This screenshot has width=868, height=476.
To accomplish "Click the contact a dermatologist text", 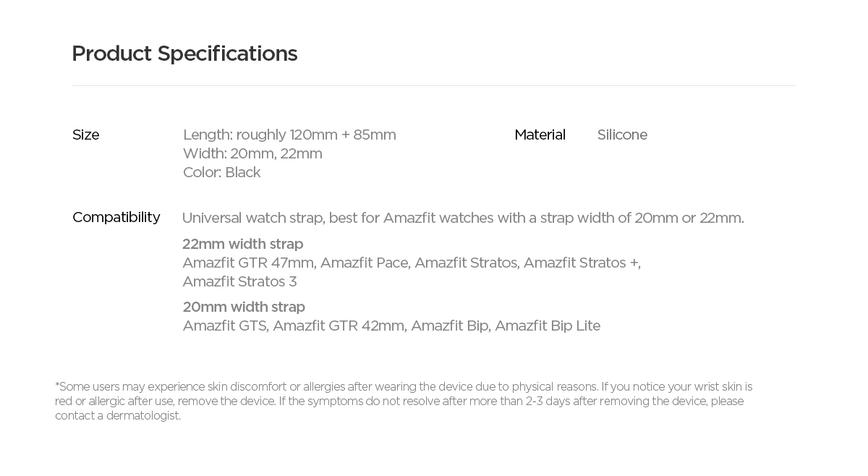I will pyautogui.click(x=118, y=416).
